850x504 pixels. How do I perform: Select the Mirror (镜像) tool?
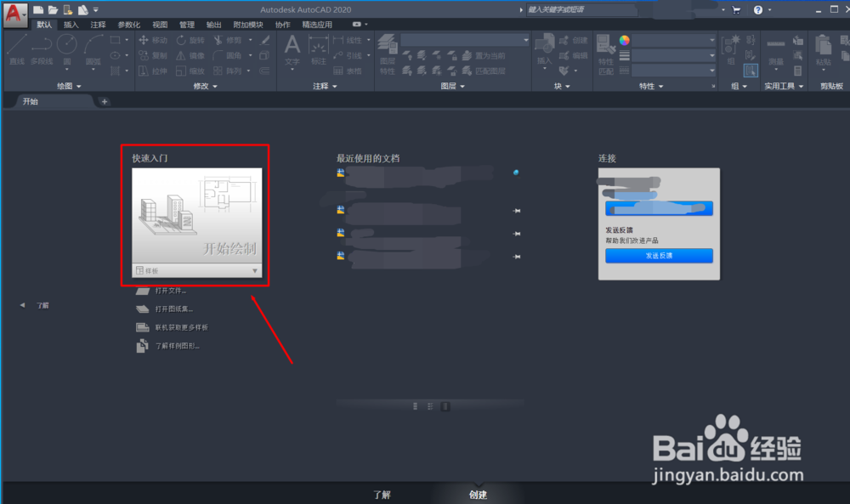pyautogui.click(x=190, y=55)
